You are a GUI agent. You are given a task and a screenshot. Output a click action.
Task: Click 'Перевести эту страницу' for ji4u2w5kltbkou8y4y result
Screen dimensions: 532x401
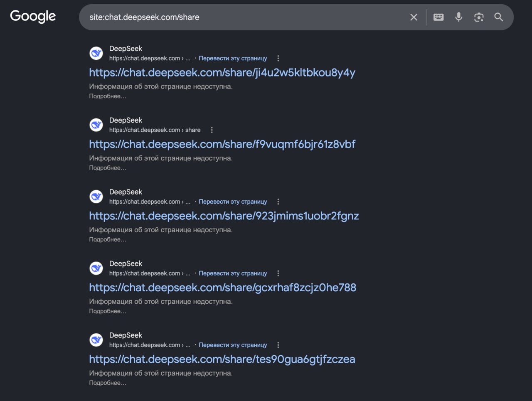(x=233, y=58)
